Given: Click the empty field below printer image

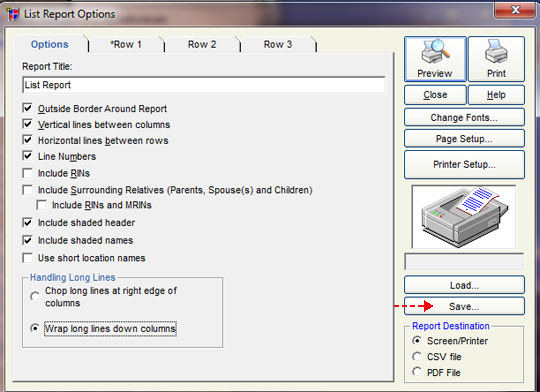Looking at the screenshot, I should pos(464,262).
